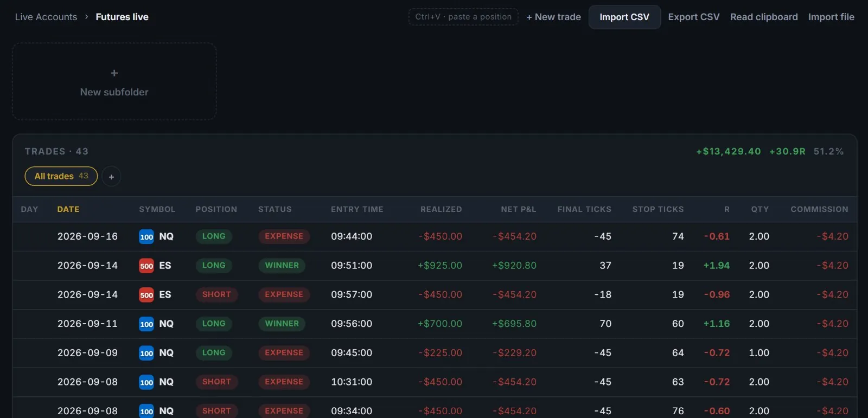Click the paste a position field

463,17
